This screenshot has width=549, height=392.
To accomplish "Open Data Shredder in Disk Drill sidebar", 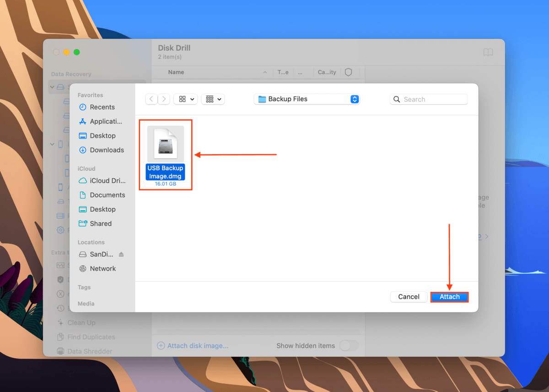I will click(84, 351).
